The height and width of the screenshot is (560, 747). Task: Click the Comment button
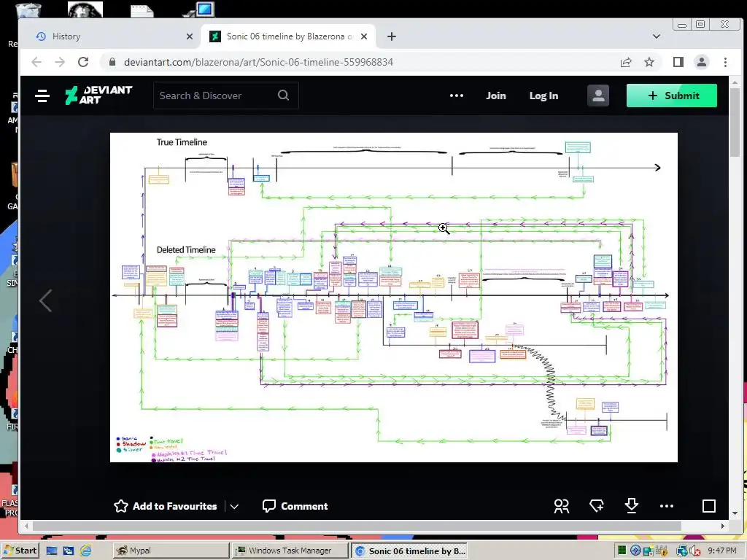(x=295, y=506)
